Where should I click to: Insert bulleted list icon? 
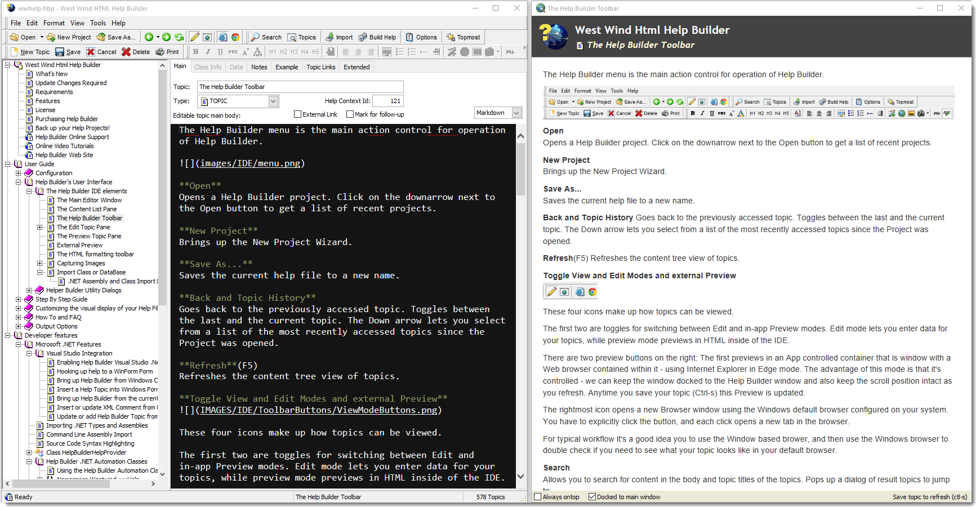399,52
